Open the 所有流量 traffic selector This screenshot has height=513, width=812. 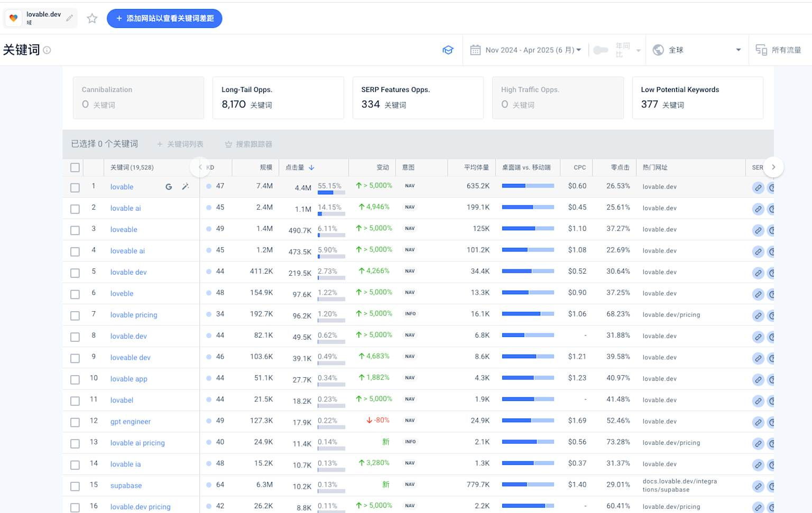(x=779, y=50)
